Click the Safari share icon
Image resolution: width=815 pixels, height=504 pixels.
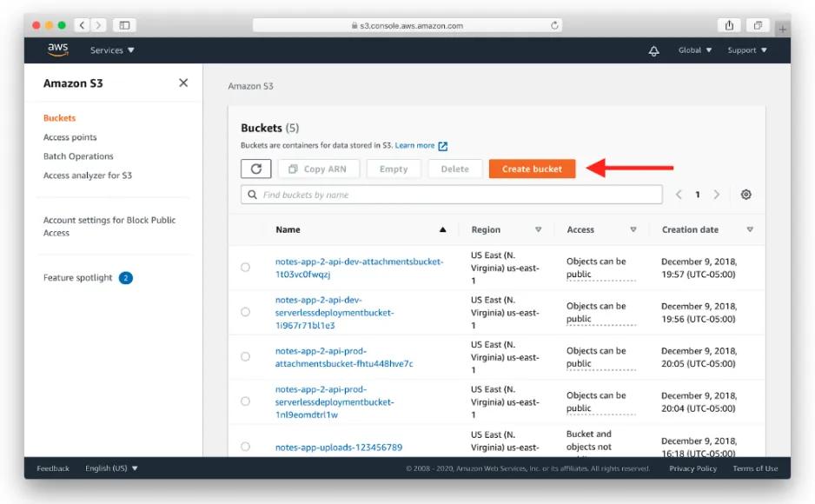point(729,25)
